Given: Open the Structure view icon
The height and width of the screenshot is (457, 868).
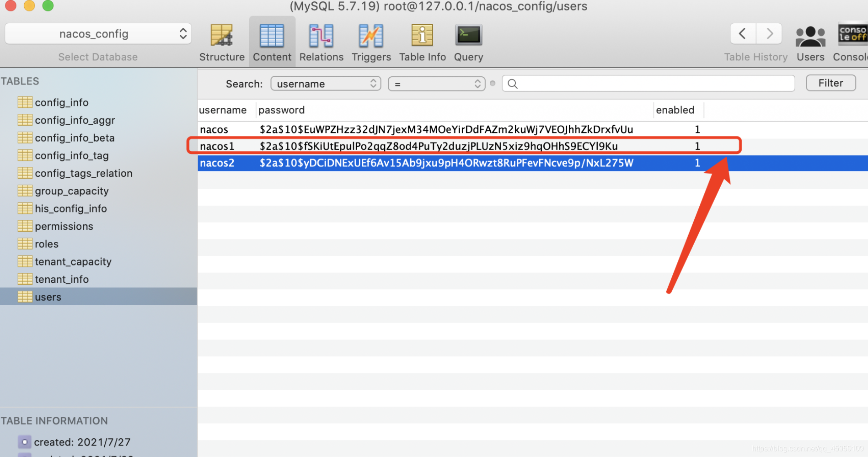Looking at the screenshot, I should (x=222, y=36).
